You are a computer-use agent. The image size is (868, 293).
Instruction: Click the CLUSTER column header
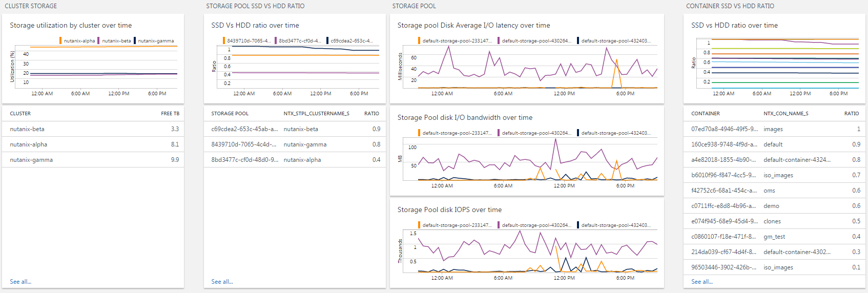click(x=20, y=114)
